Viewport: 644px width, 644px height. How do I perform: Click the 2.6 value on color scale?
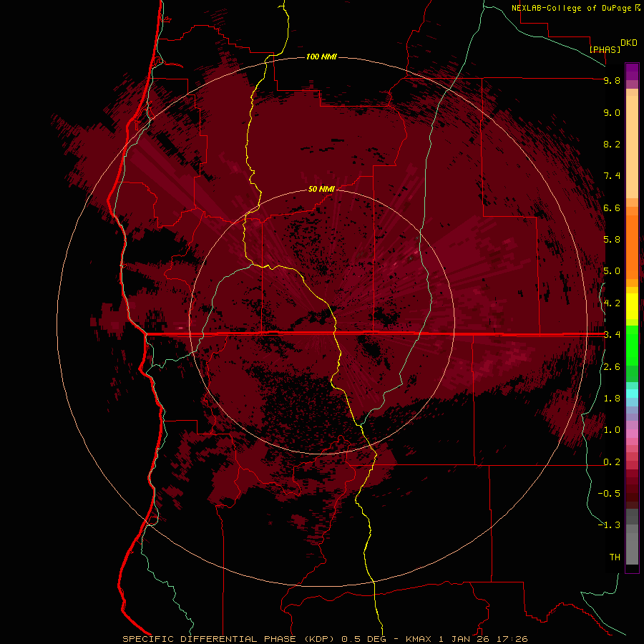click(x=612, y=367)
